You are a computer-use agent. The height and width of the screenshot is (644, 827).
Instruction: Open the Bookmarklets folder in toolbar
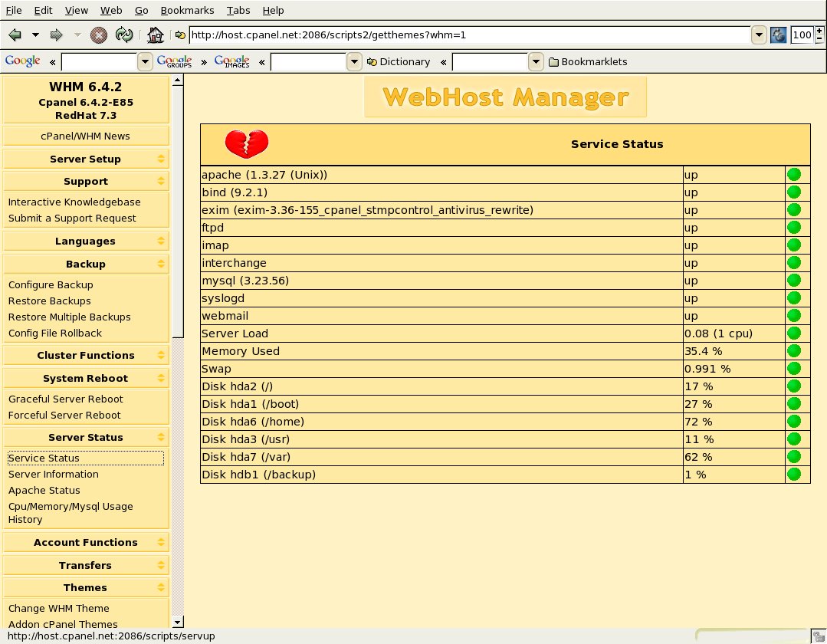click(588, 61)
